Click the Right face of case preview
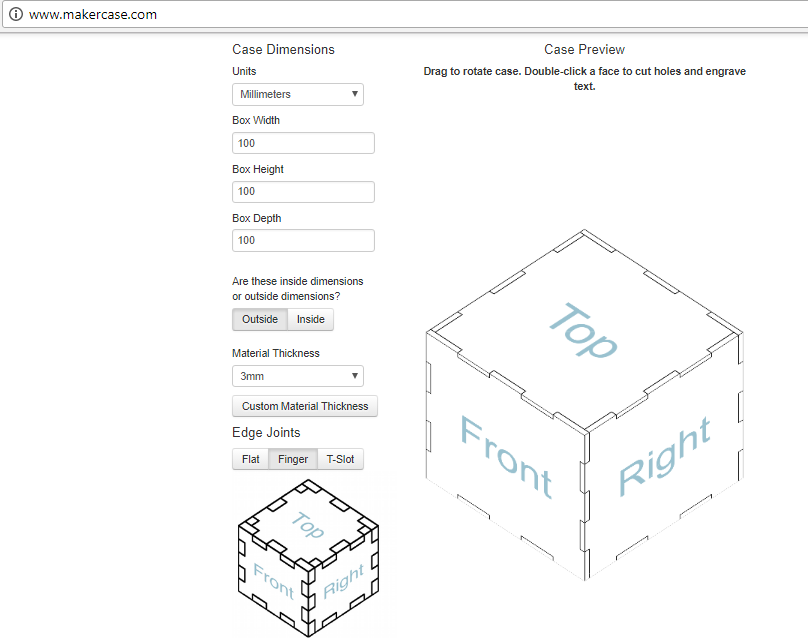This screenshot has width=808, height=644. click(663, 457)
